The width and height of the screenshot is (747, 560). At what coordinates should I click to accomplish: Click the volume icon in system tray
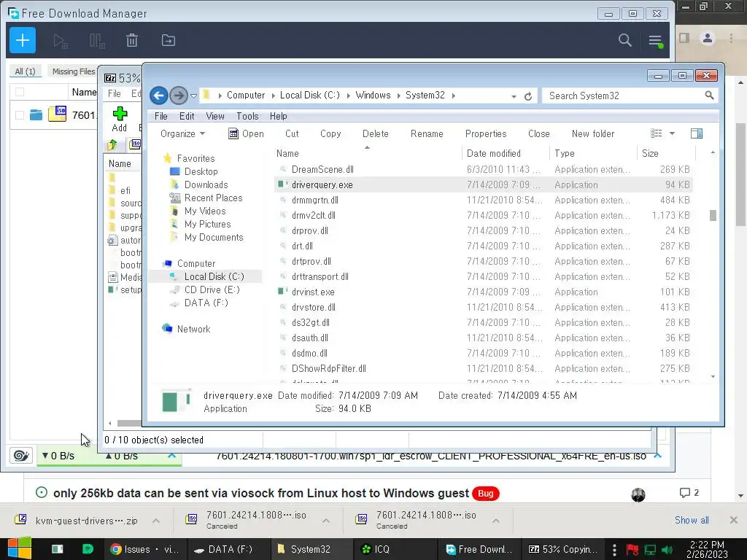667,550
